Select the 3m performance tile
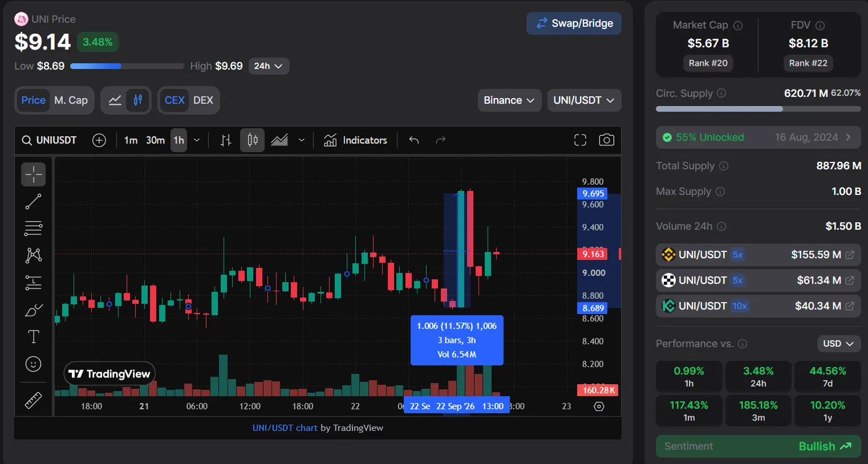Image resolution: width=868 pixels, height=464 pixels. click(758, 411)
